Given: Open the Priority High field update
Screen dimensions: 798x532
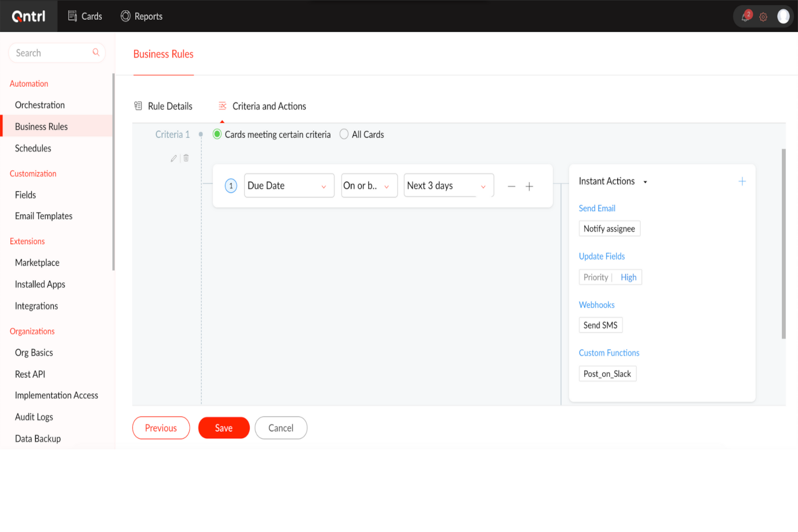Looking at the screenshot, I should click(610, 277).
